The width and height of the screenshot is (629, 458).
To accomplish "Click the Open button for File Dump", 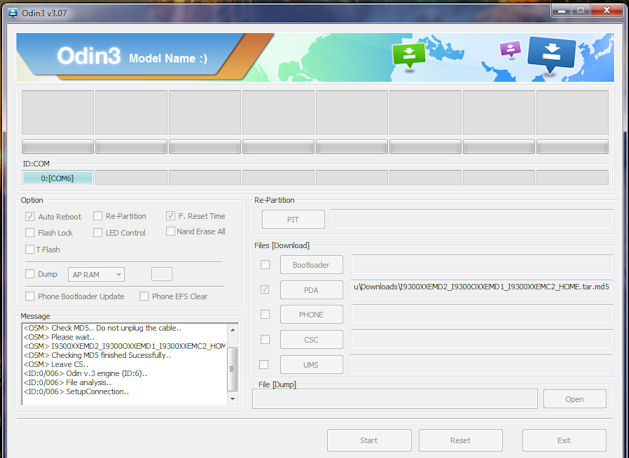I will (x=574, y=399).
